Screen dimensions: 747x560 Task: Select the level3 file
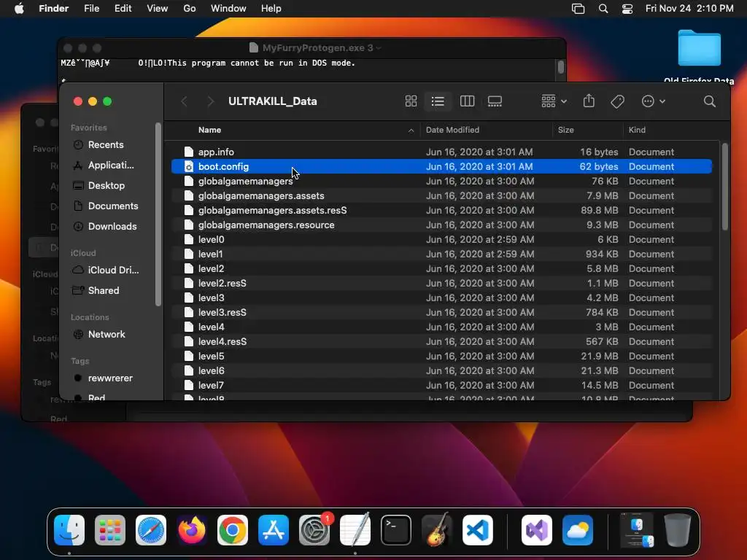[x=441, y=297]
